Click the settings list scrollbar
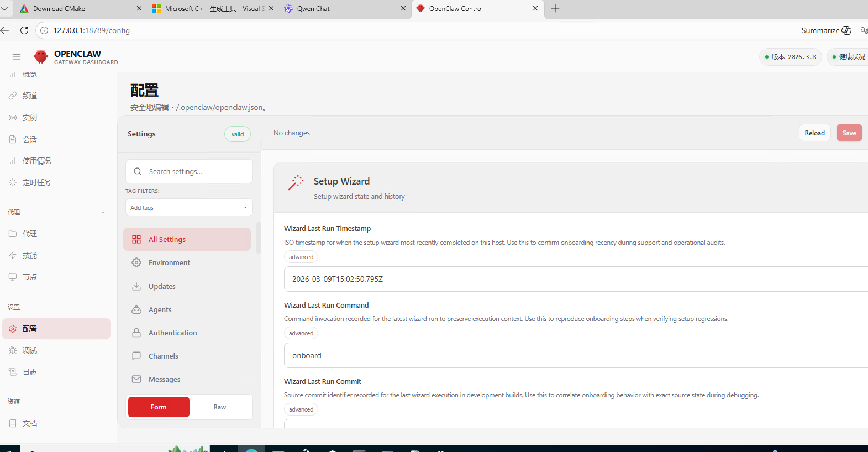 [x=258, y=238]
